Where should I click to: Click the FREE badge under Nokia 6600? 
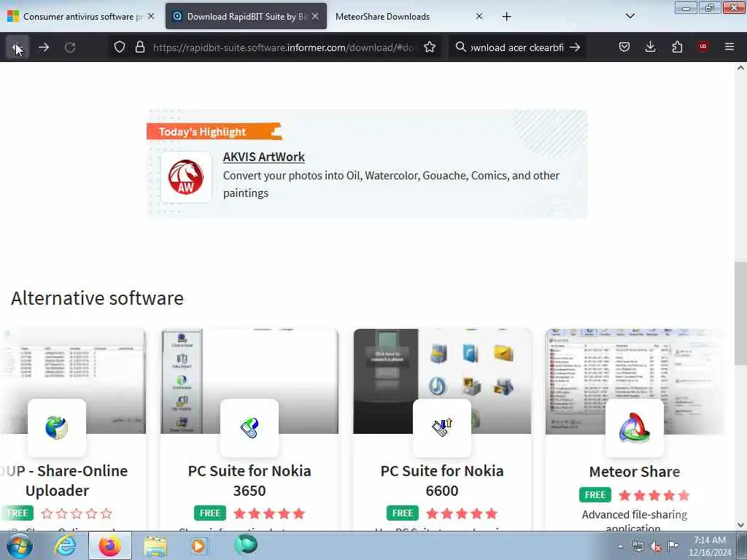coord(403,513)
